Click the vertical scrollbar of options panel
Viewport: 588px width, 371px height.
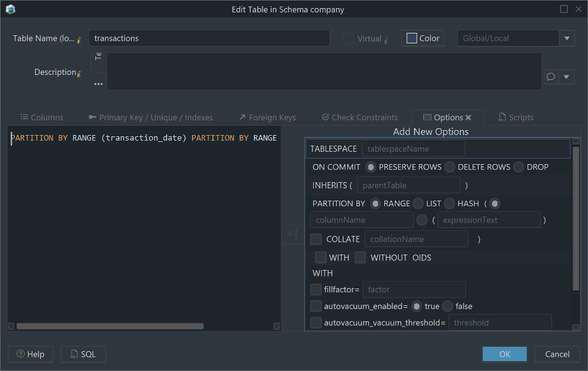[x=576, y=218]
